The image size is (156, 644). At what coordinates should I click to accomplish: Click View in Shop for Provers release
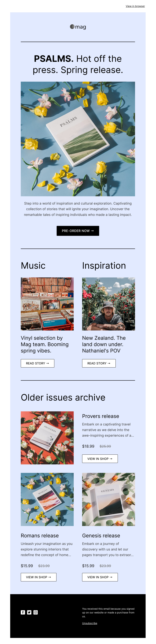pyautogui.click(x=100, y=459)
